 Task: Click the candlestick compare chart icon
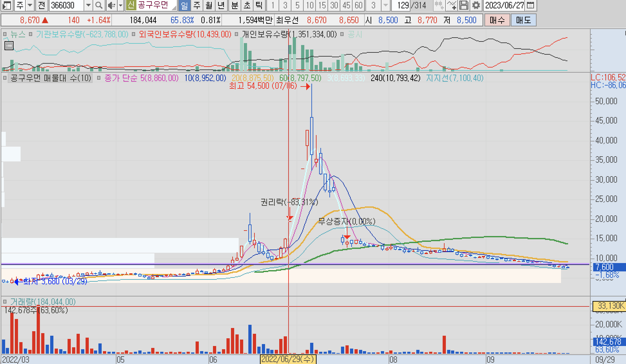(439, 5)
